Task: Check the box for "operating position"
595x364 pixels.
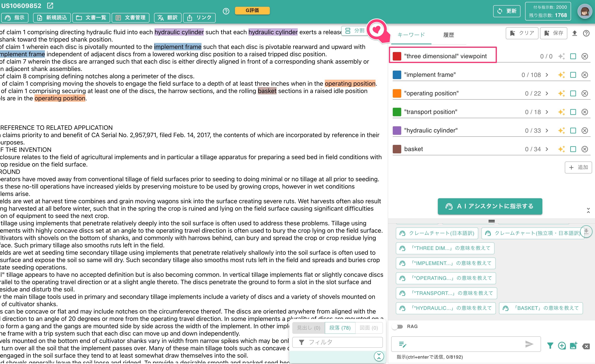Action: 573,94
